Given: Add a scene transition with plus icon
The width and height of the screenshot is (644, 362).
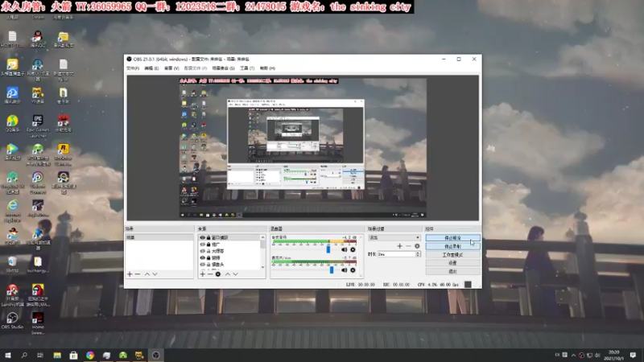Looking at the screenshot, I should point(399,246).
